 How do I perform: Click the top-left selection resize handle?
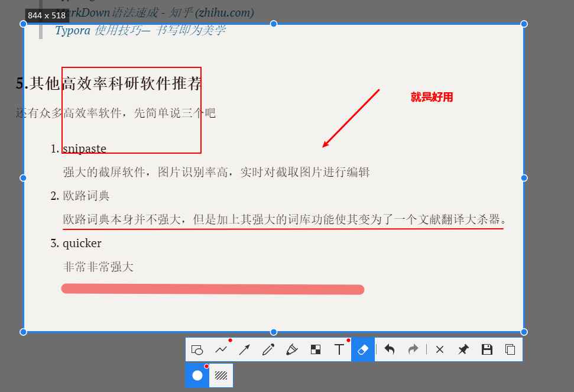23,24
